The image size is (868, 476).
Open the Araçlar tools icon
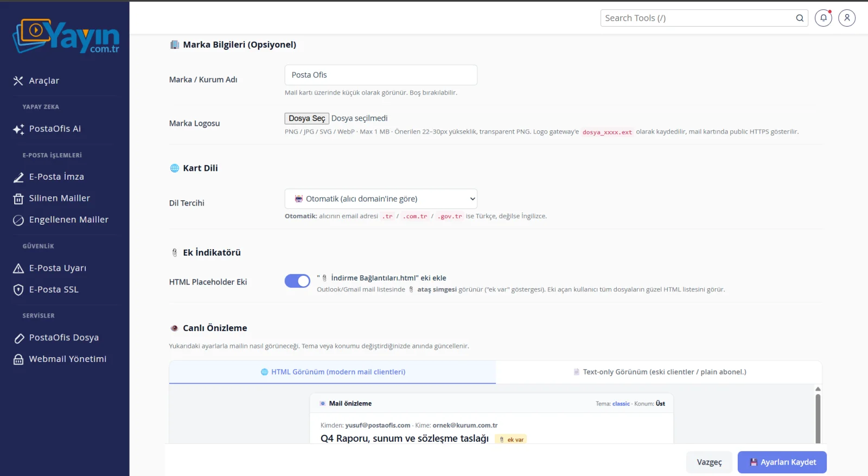pos(18,81)
